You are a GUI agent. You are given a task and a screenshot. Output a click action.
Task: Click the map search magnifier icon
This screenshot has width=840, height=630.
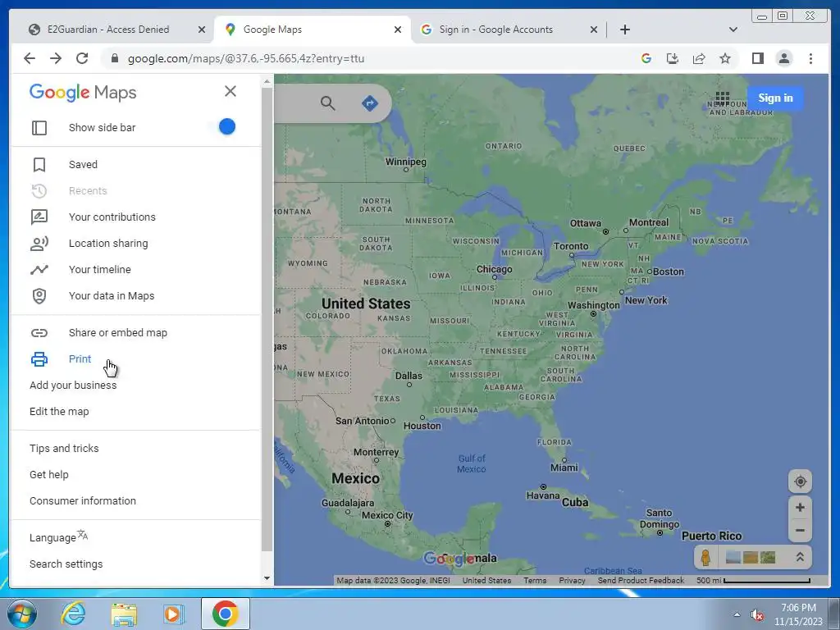click(327, 103)
